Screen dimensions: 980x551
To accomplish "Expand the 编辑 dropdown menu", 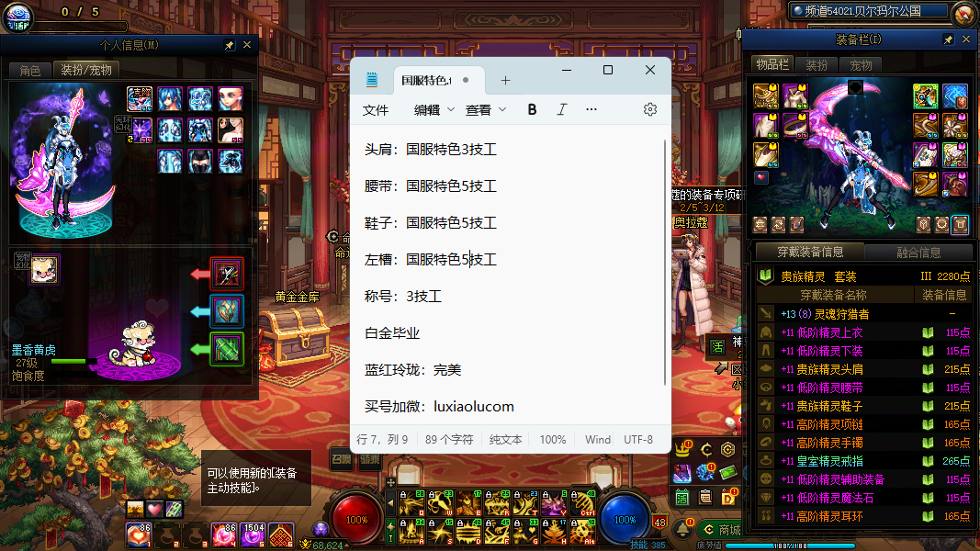I will point(434,109).
